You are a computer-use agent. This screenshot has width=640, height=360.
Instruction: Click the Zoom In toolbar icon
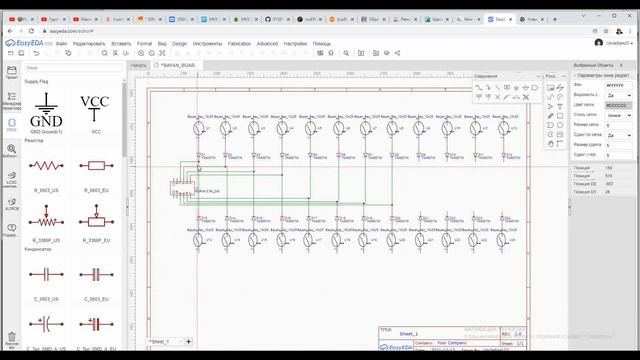(x=141, y=53)
